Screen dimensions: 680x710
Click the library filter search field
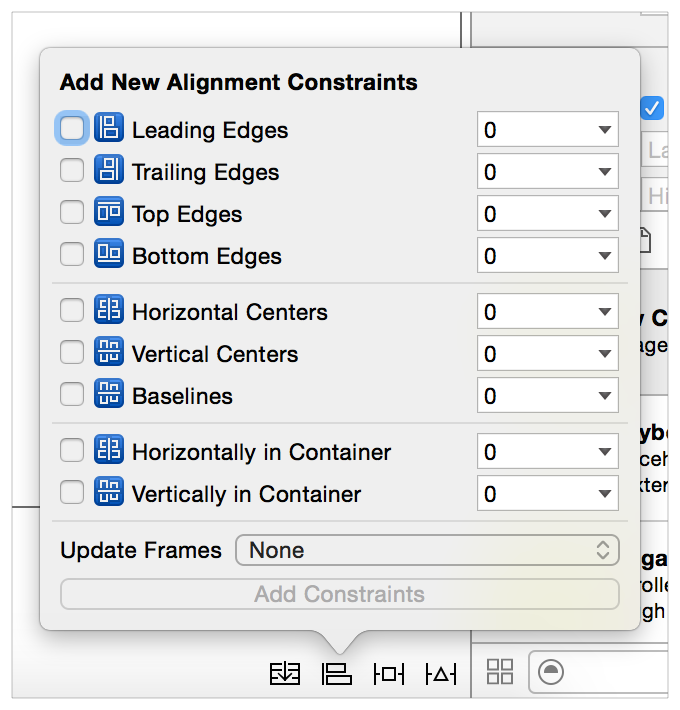pyautogui.click(x=599, y=672)
